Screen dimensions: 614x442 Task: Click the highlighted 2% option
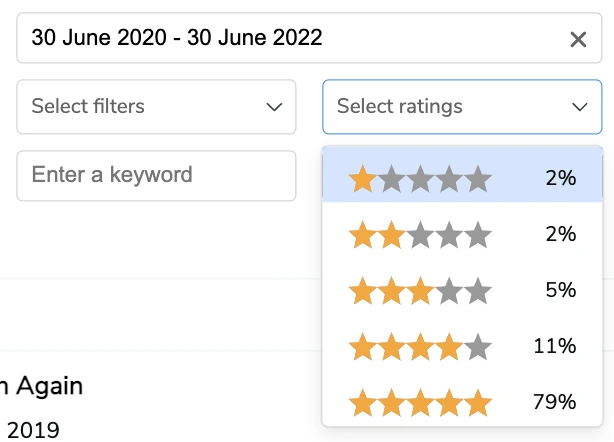click(560, 179)
